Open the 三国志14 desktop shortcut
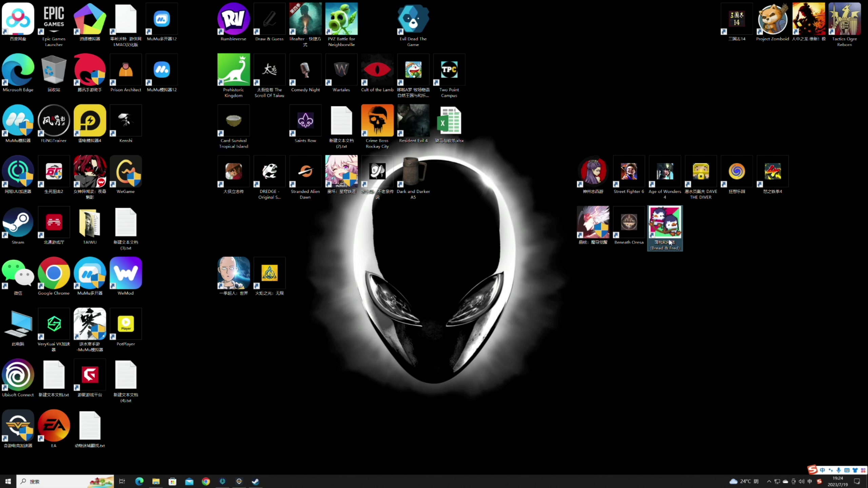This screenshot has width=868, height=488. pos(737,22)
